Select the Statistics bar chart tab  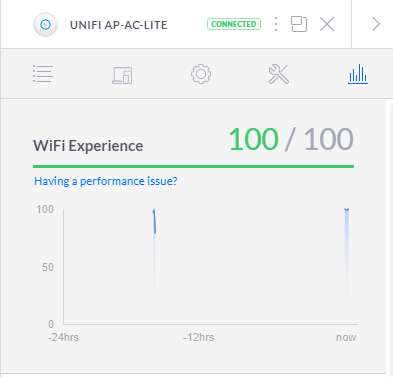coord(358,74)
